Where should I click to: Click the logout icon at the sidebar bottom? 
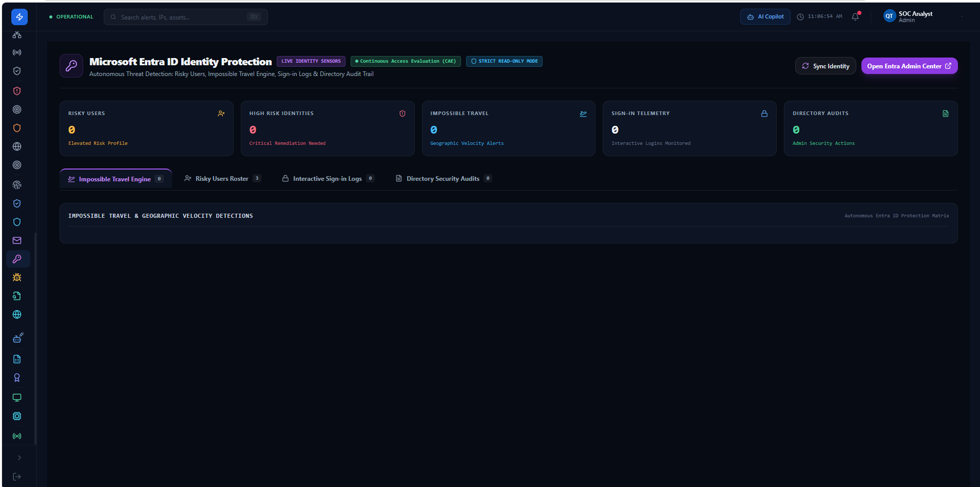[x=17, y=477]
